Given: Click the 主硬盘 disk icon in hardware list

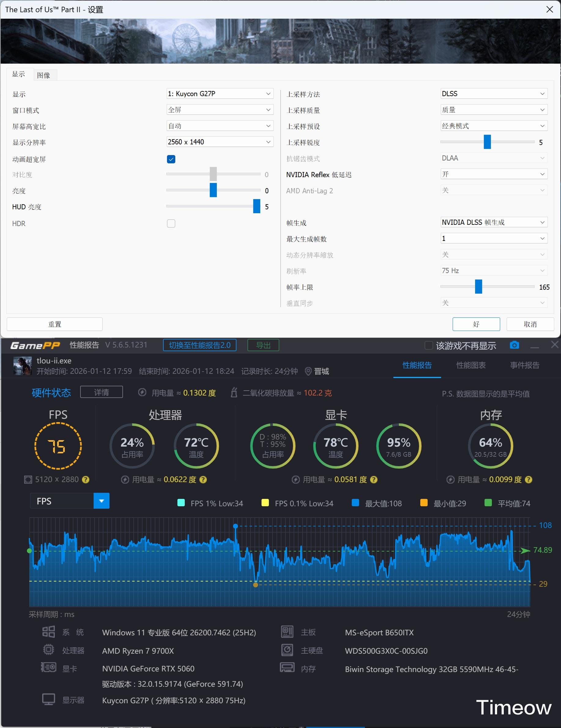Looking at the screenshot, I should 287,650.
